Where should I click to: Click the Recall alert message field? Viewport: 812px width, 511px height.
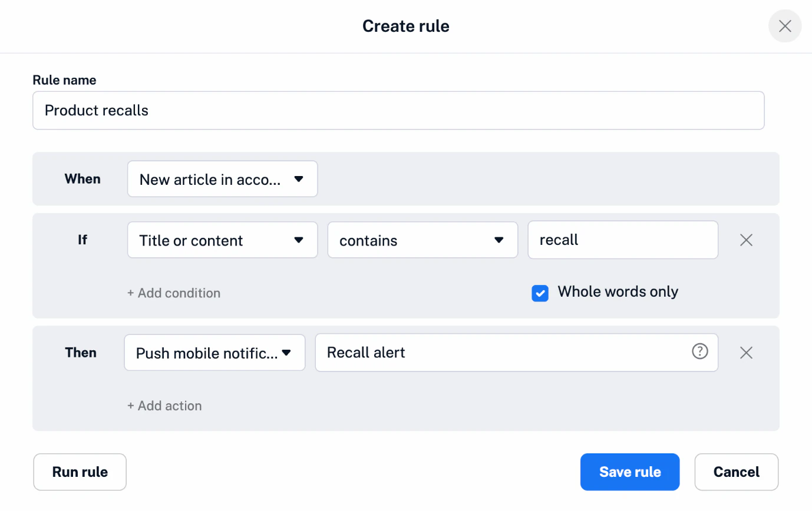tap(517, 353)
